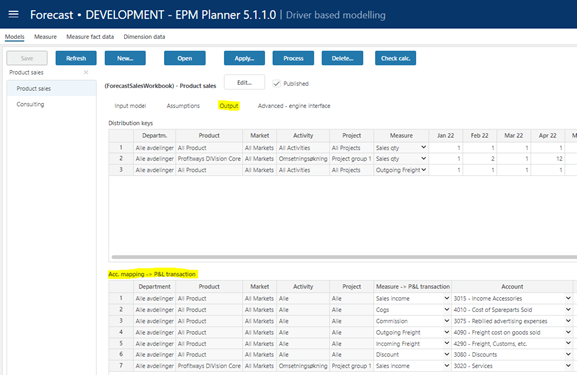Screen dimensions: 577x375
Task: Select Consulting in model list
Action: [52, 105]
